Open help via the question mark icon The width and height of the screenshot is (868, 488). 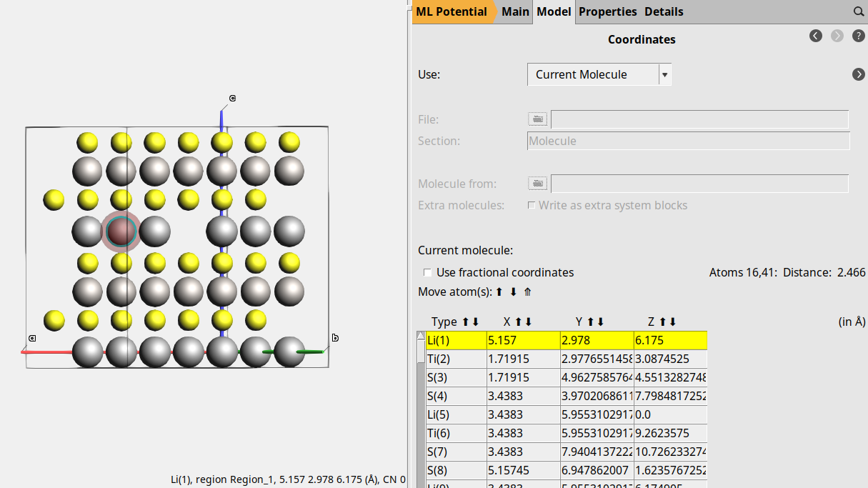(859, 36)
